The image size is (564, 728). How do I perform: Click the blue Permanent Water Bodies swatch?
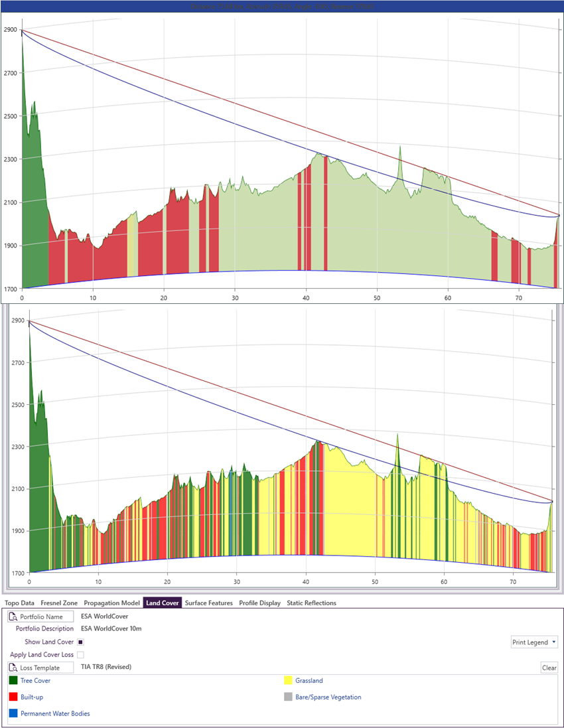[13, 713]
